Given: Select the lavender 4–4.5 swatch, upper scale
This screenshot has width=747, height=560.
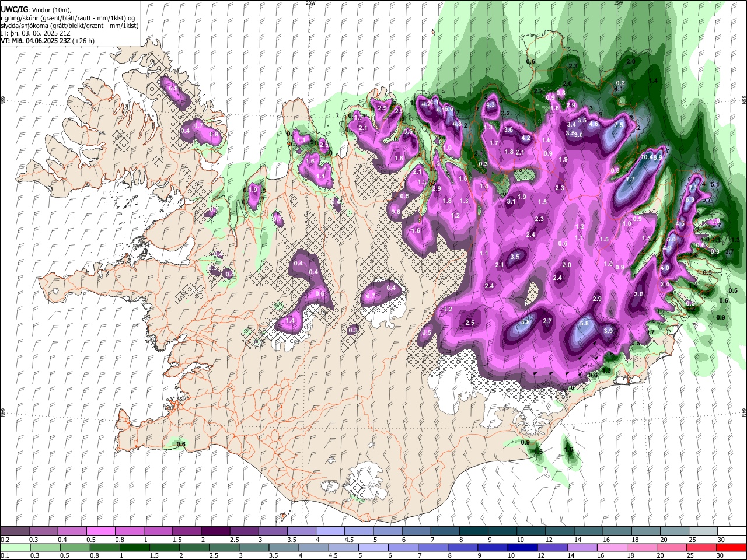Looking at the screenshot, I should 330,531.
